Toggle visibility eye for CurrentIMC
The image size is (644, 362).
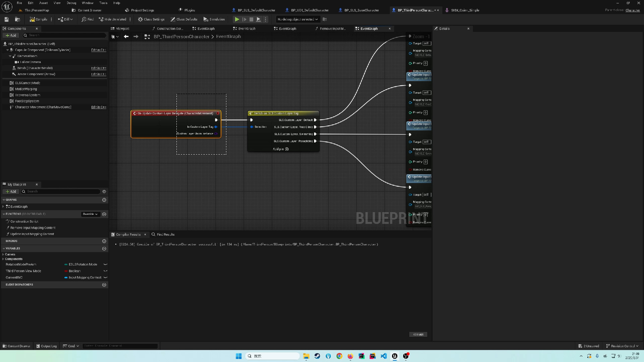click(105, 278)
